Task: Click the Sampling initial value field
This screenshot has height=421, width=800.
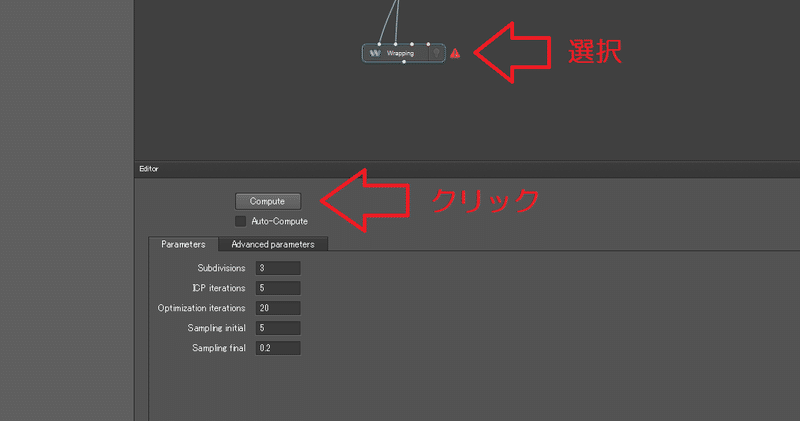Action: (278, 328)
